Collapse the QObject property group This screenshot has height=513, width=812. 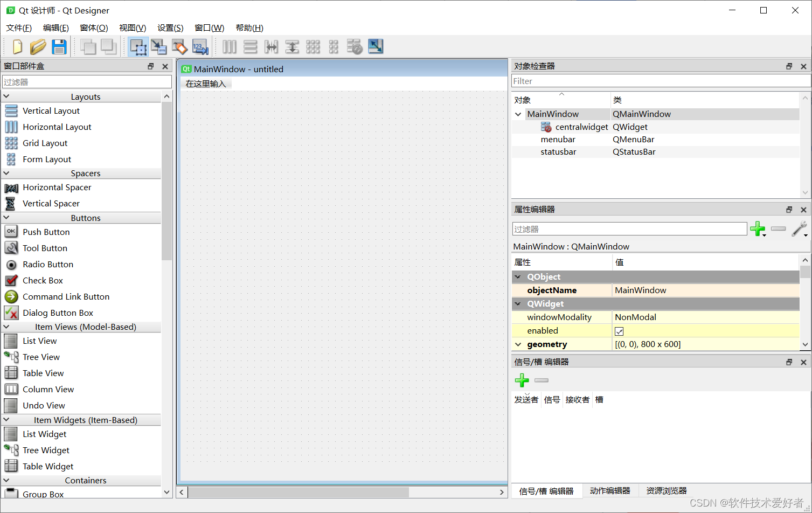tap(518, 277)
